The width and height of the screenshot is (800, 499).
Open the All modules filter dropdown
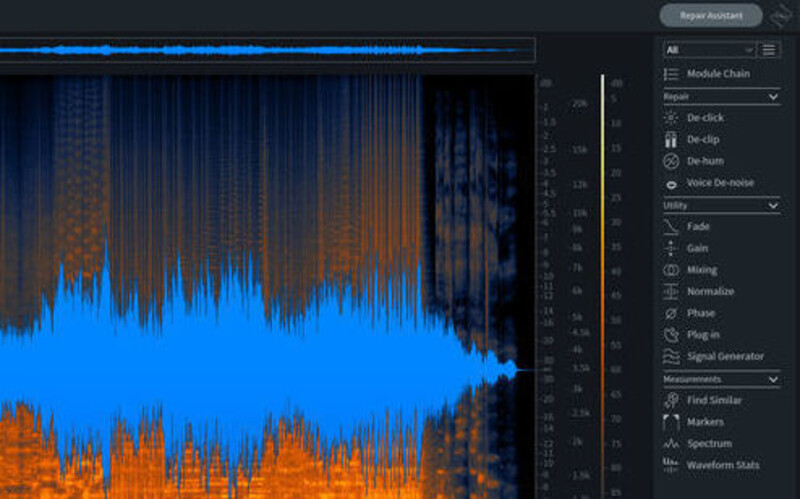coord(710,49)
